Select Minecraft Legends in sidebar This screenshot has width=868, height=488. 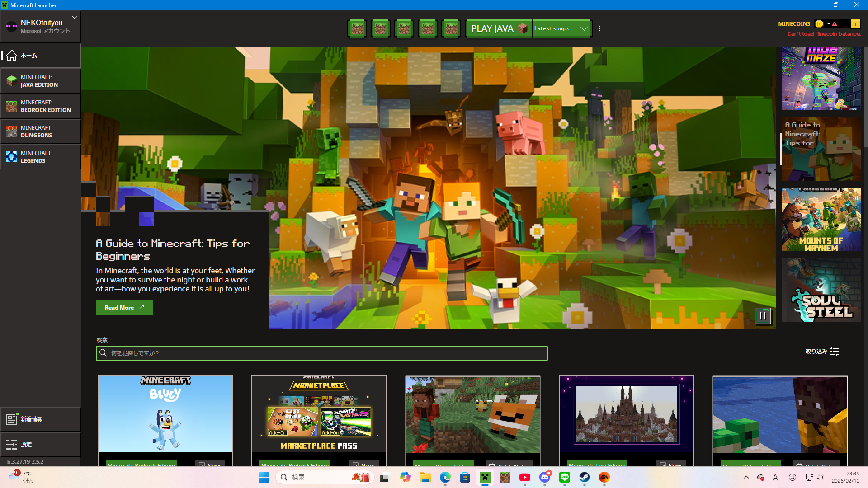41,157
